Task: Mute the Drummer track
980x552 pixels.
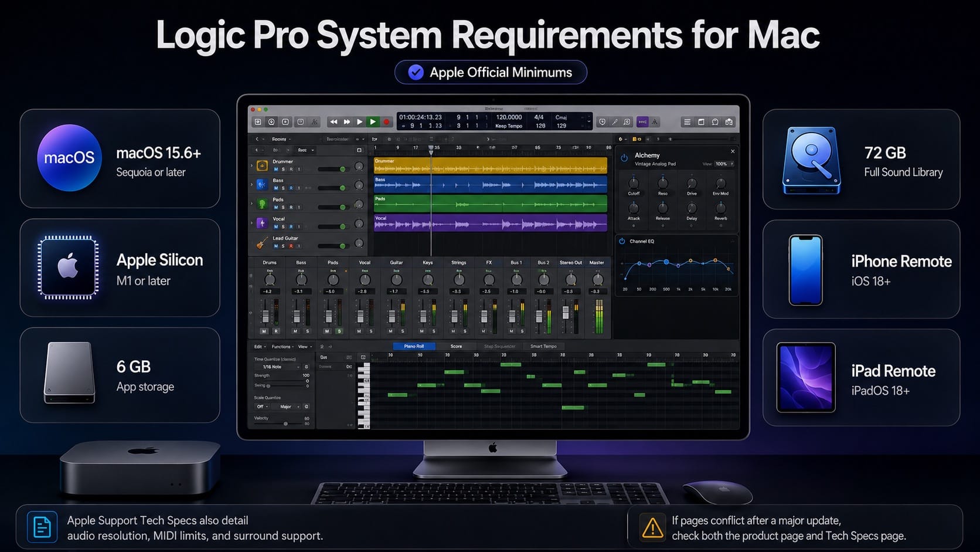Action: [276, 169]
